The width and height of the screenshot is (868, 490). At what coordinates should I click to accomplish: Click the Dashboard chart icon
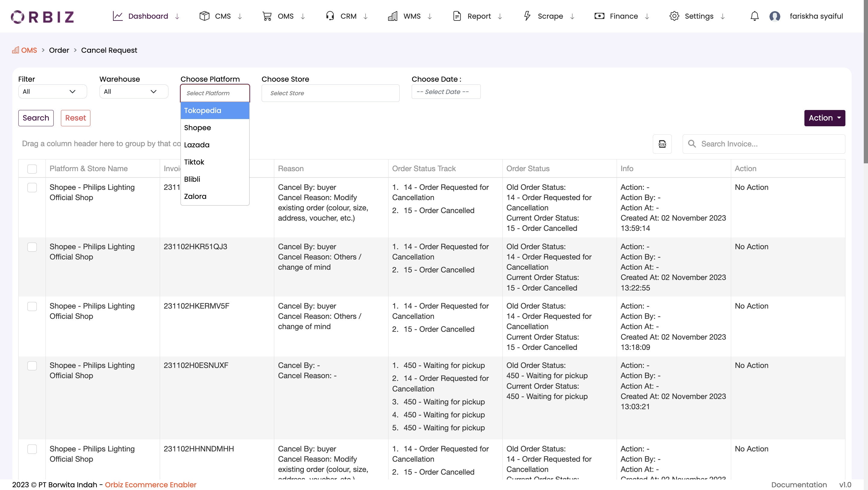click(x=118, y=16)
